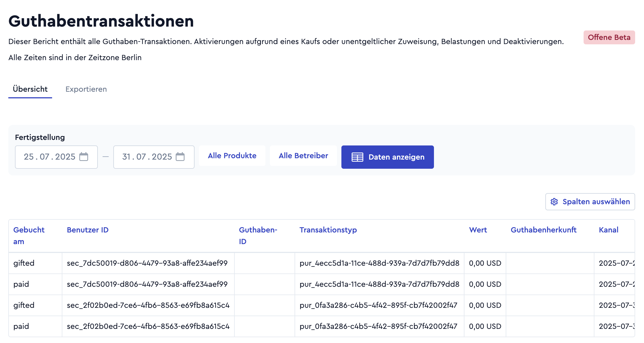This screenshot has height=343, width=644.
Task: Open the Alle Produkte filter
Action: 232,156
